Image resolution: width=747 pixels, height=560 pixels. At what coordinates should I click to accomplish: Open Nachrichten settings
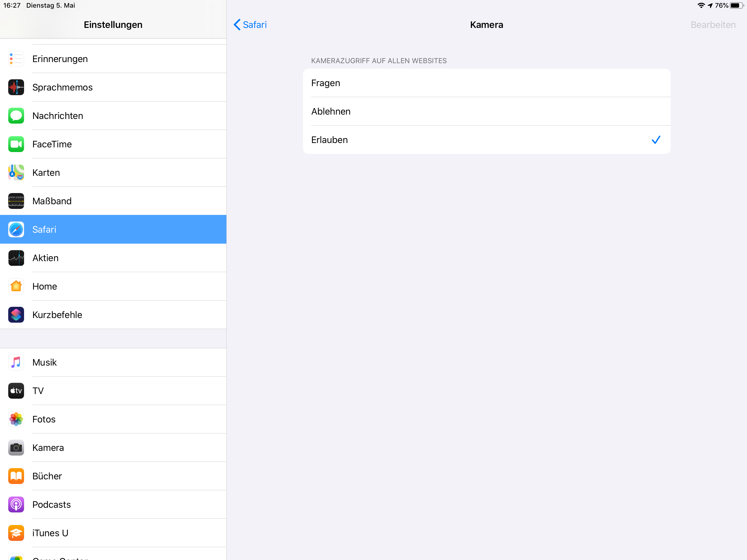point(113,115)
